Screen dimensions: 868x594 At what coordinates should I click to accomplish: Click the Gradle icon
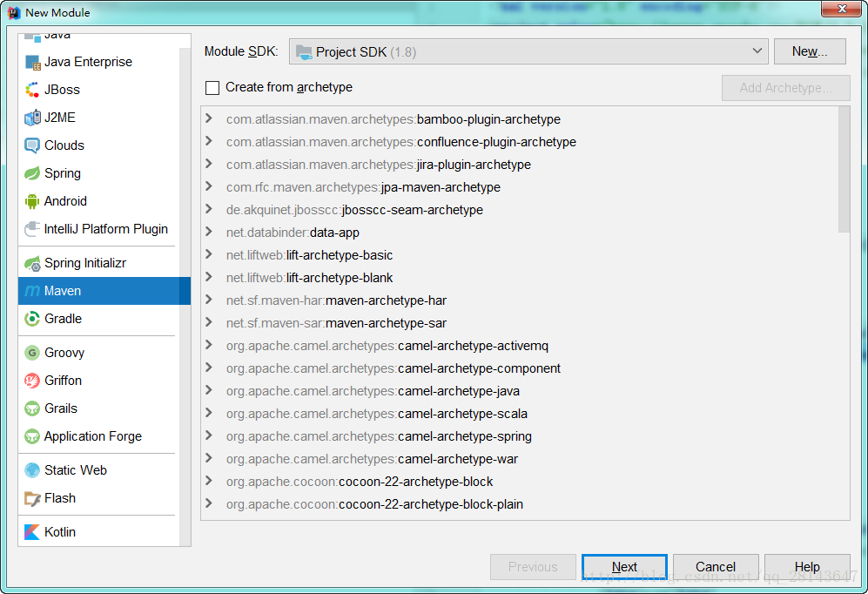pos(33,319)
